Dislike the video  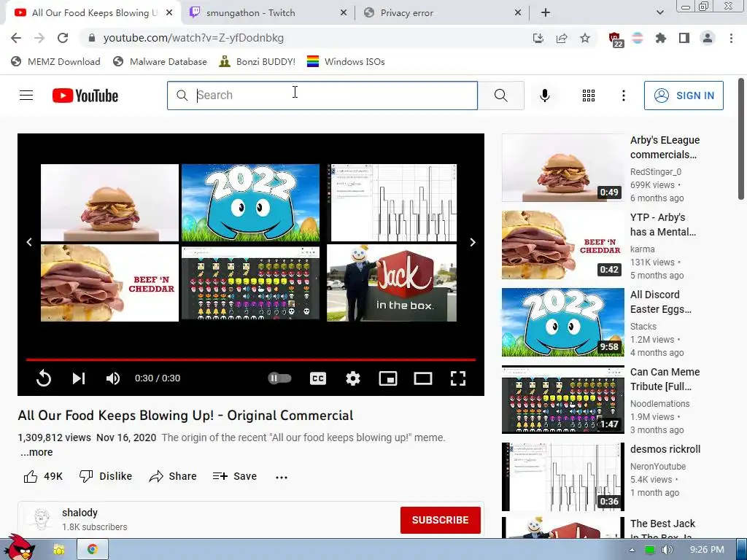coord(106,476)
